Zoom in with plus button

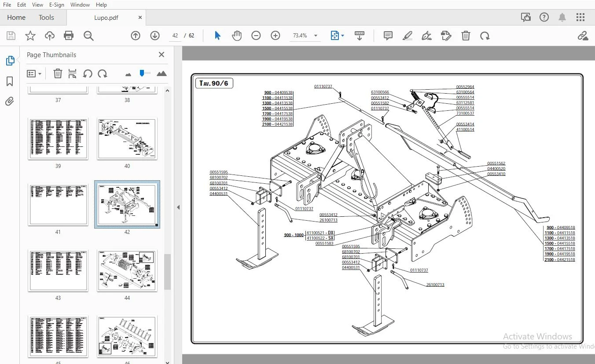click(x=275, y=36)
